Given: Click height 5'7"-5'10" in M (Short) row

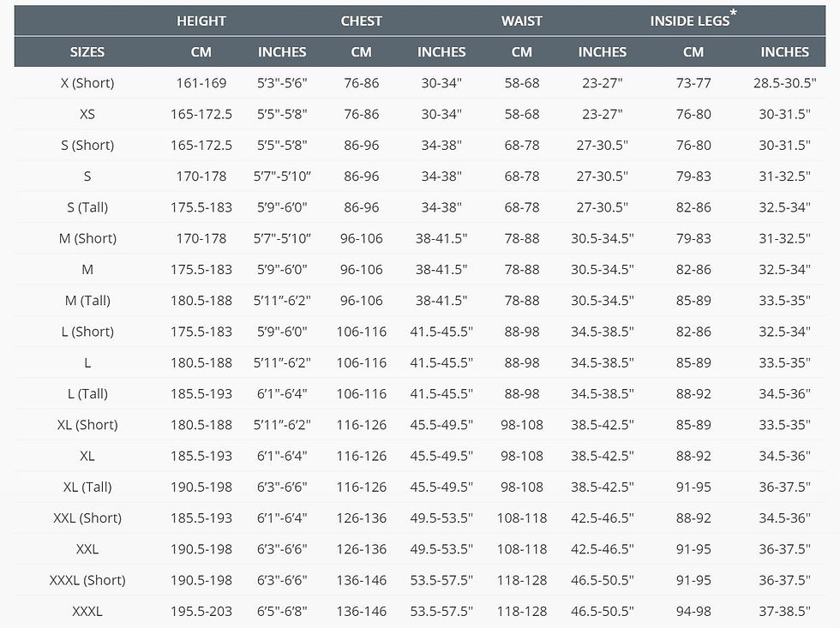Looking at the screenshot, I should (282, 238).
